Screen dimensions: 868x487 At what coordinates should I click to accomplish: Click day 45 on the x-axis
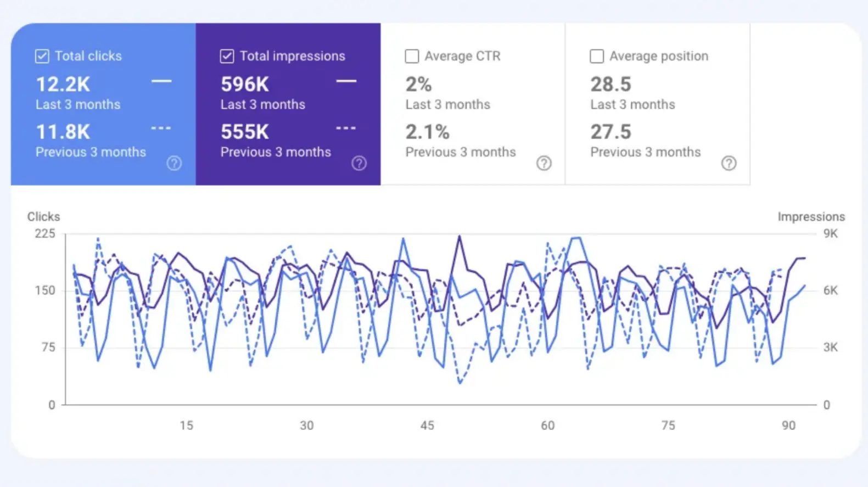click(427, 426)
